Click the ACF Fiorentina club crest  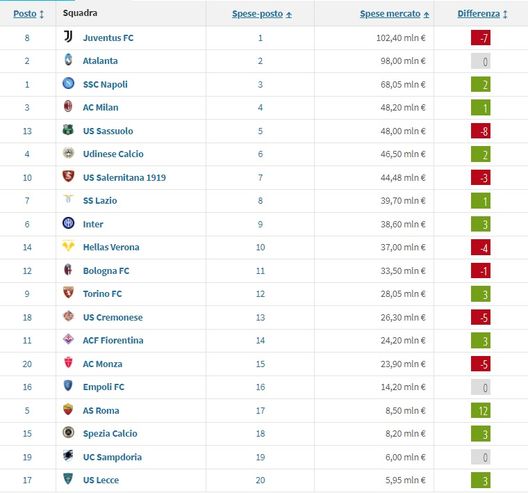point(68,339)
